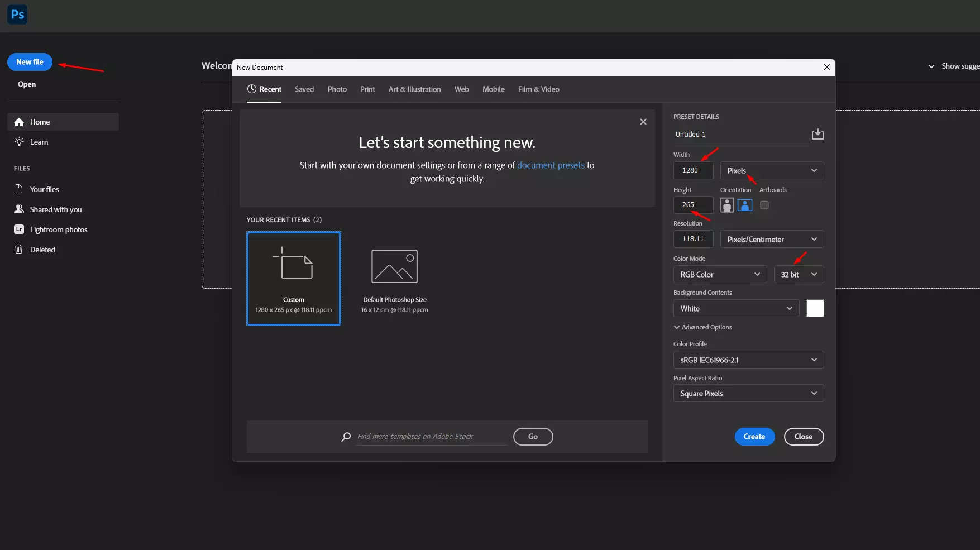Image resolution: width=980 pixels, height=550 pixels.
Task: Open Your files in the sidebar
Action: [63, 189]
